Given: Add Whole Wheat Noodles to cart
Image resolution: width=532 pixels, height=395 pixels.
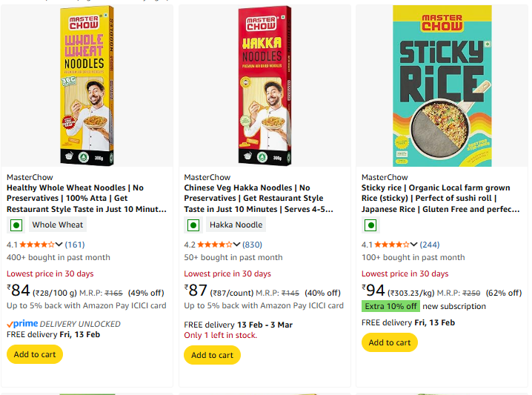Looking at the screenshot, I should pos(35,354).
